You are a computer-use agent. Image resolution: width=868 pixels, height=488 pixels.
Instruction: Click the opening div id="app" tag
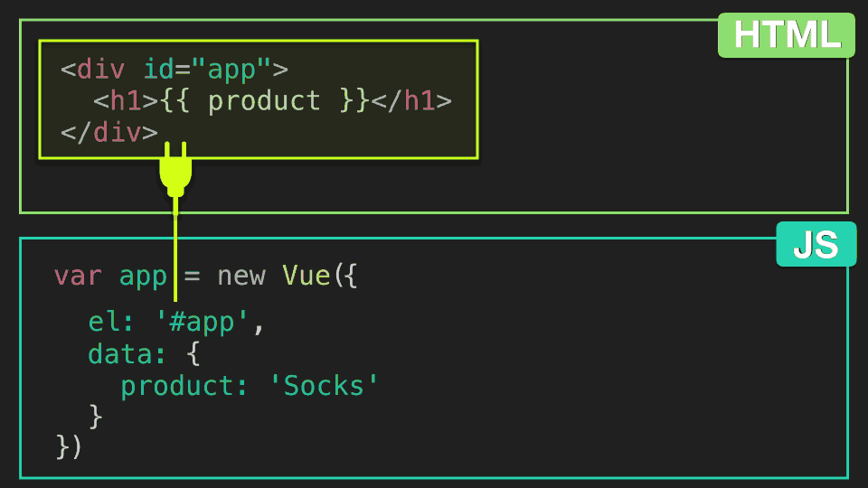pos(175,70)
